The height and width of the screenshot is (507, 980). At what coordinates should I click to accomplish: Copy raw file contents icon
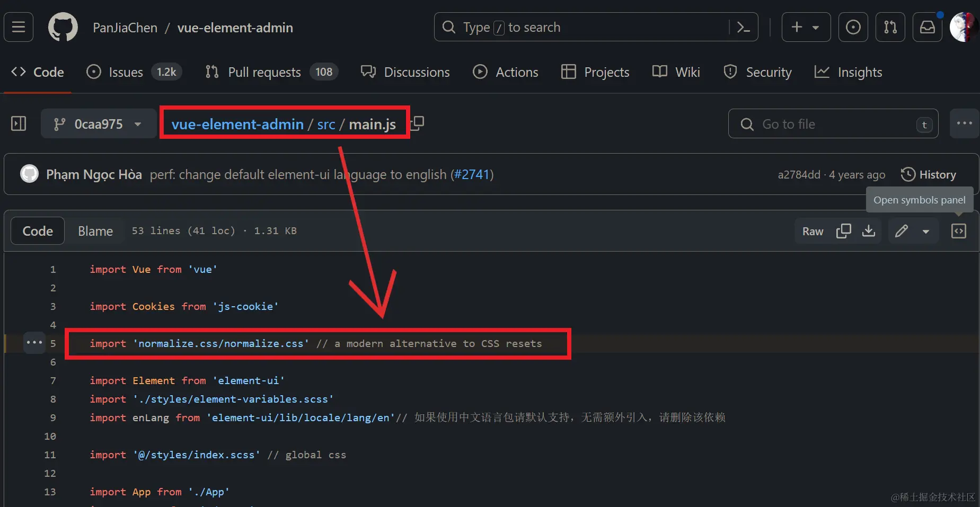click(843, 231)
